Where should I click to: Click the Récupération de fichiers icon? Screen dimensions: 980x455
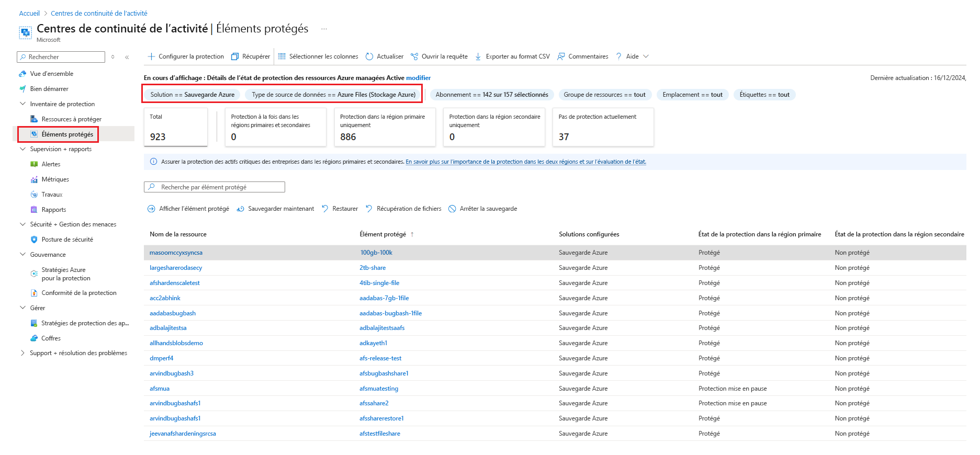point(369,209)
